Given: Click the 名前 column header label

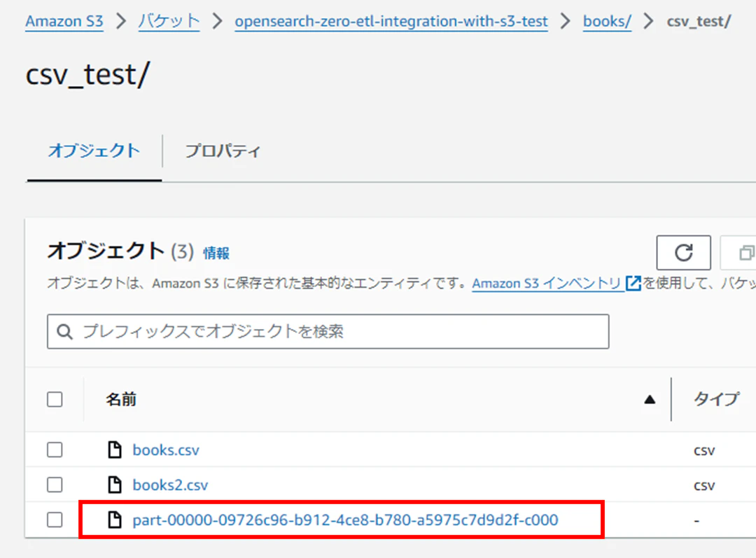Looking at the screenshot, I should tap(121, 399).
